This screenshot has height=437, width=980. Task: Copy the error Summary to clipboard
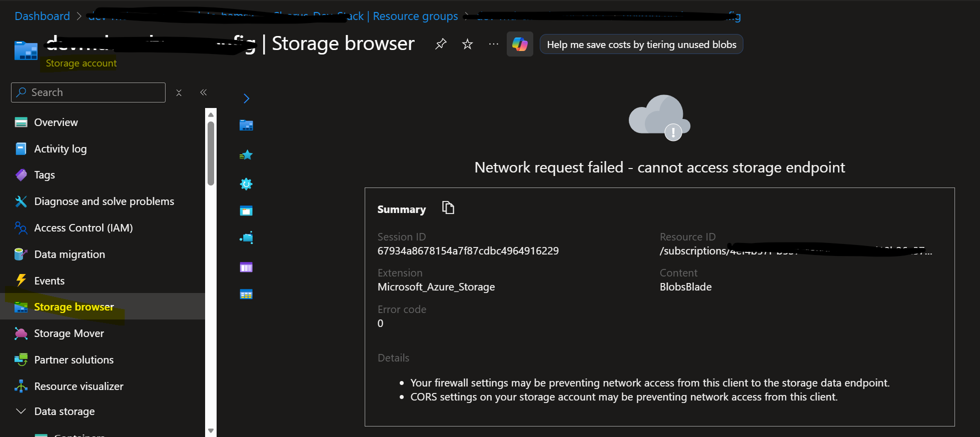[x=448, y=207]
